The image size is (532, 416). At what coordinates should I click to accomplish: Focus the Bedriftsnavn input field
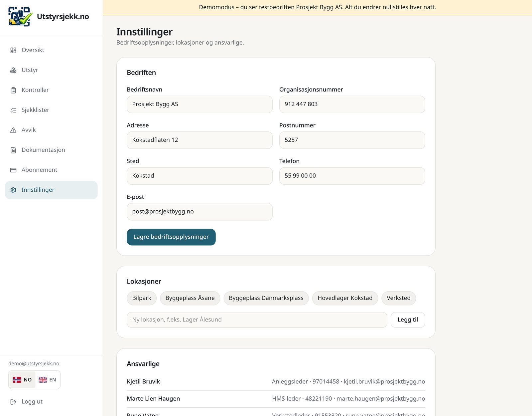pyautogui.click(x=199, y=104)
